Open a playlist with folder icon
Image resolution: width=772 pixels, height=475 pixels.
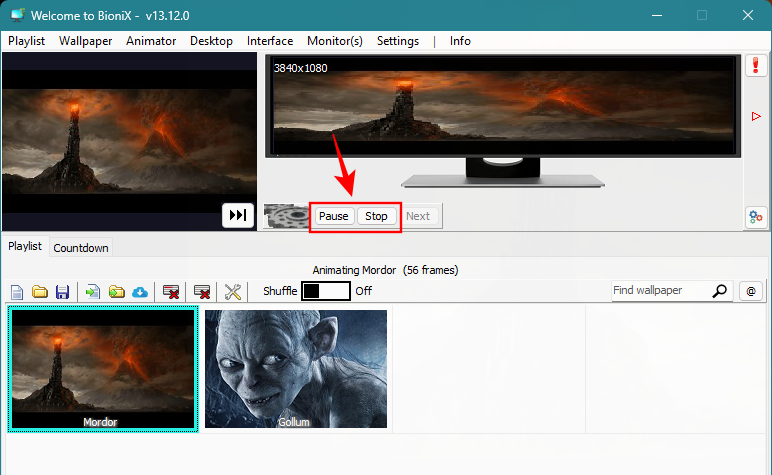click(x=40, y=292)
